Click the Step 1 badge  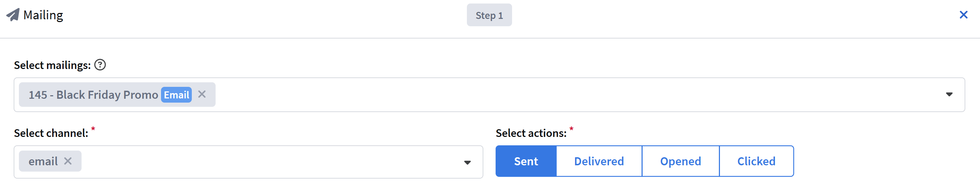(x=489, y=15)
